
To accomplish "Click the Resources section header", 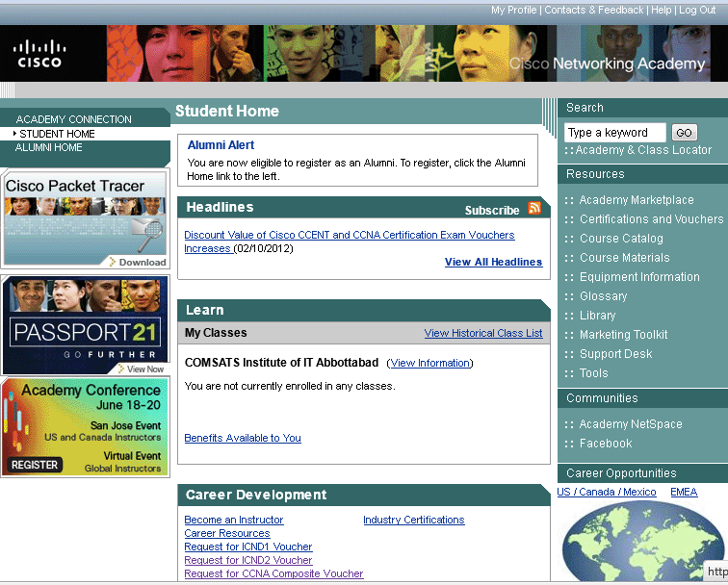I will pos(595,174).
